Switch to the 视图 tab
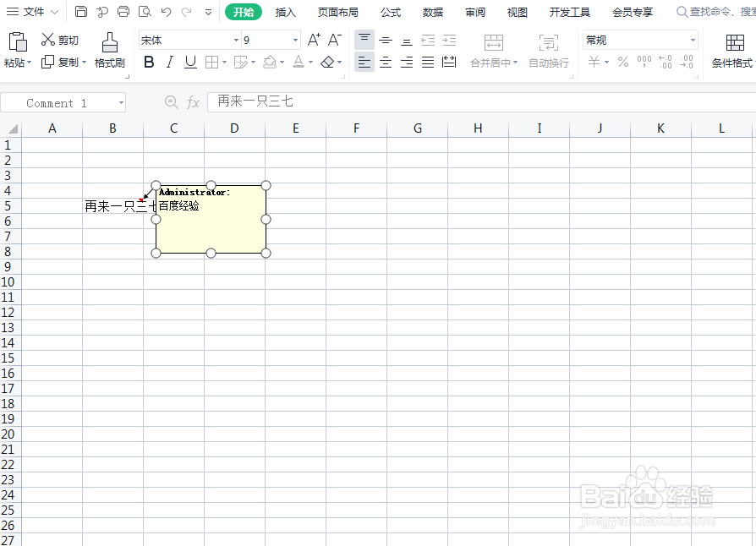The width and height of the screenshot is (756, 546). 518,12
